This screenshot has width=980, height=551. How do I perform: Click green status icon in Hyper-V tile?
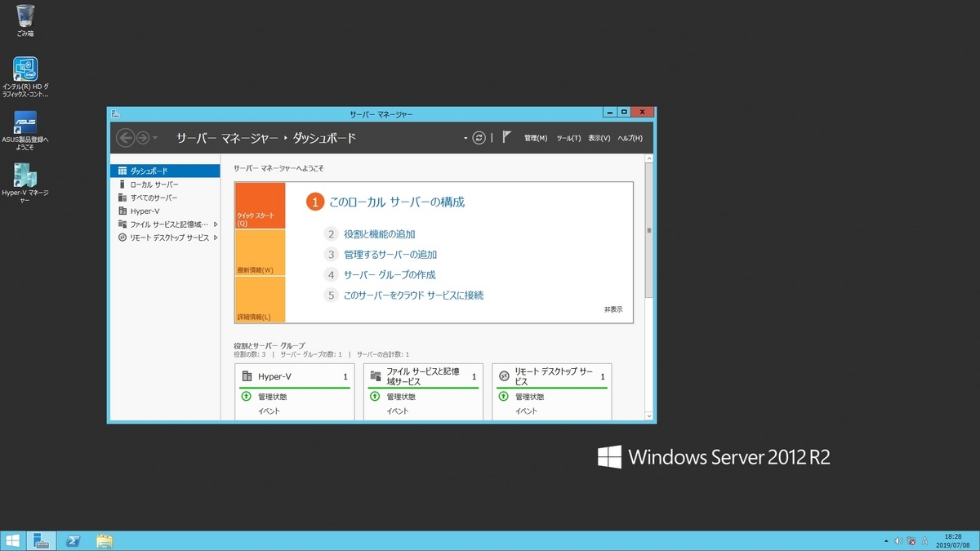pyautogui.click(x=246, y=397)
